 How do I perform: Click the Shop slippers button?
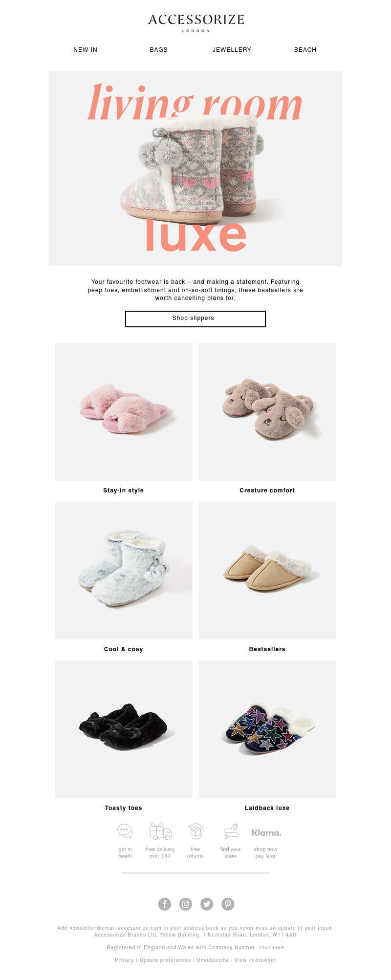(195, 319)
